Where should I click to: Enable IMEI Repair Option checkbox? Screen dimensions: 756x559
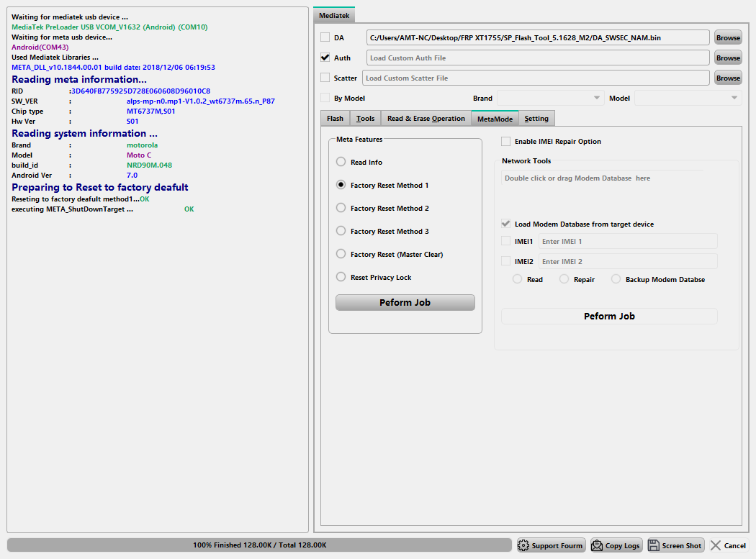(x=505, y=141)
